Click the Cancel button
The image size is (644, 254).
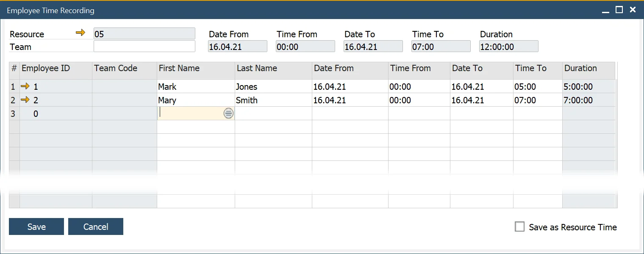95,226
